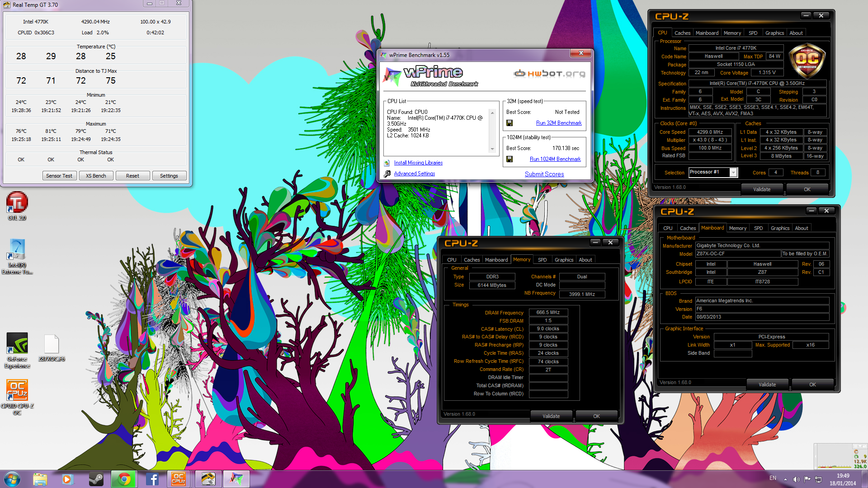Open the GTL 2.0 desktop shortcut
This screenshot has width=868, height=488.
[x=17, y=206]
